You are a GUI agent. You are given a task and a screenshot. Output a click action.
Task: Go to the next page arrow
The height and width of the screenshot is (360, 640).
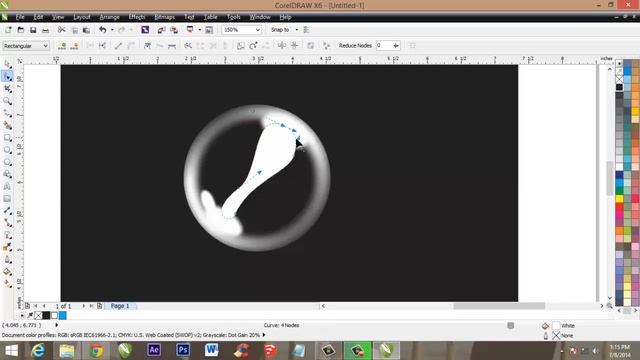pos(84,306)
